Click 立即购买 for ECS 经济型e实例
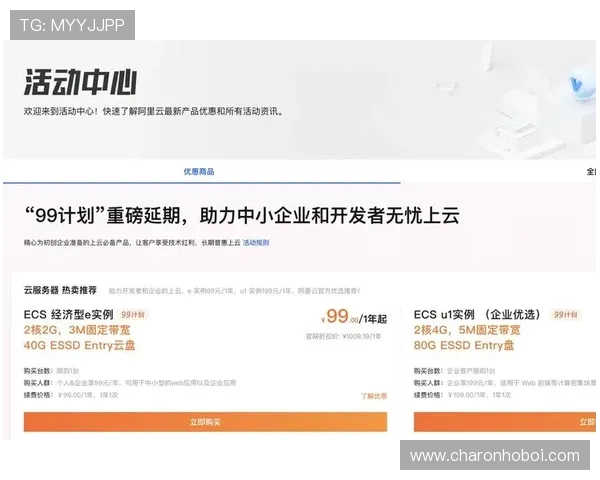The height and width of the screenshot is (480, 600). 205,422
